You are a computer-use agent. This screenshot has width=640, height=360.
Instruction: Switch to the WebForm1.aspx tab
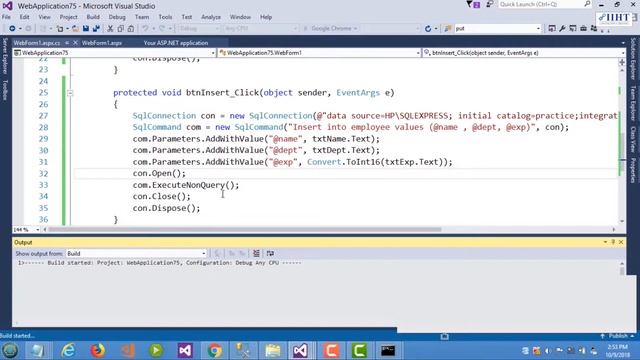tap(102, 43)
